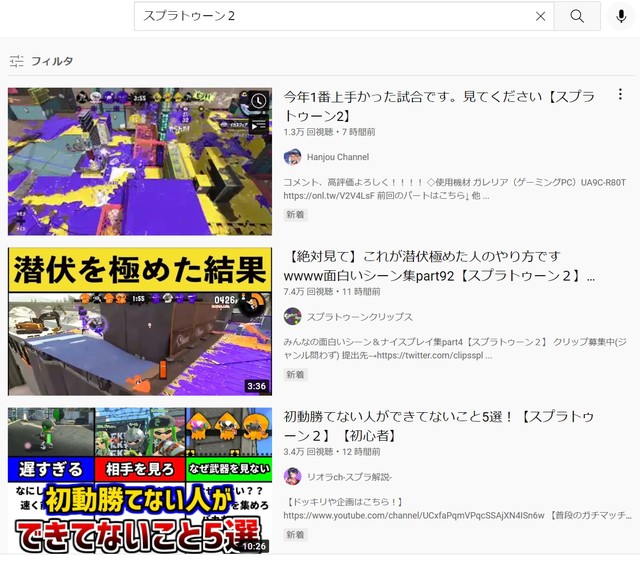Image resolution: width=640 pixels, height=567 pixels.
Task: Click the first video description starting コメント、高評価よろしく
Action: [x=454, y=189]
